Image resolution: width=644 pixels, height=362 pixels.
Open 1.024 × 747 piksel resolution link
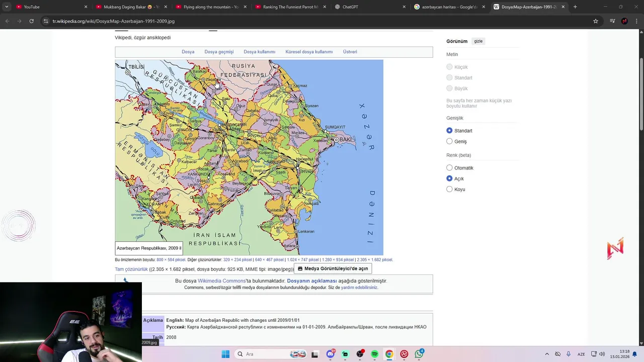(302, 260)
